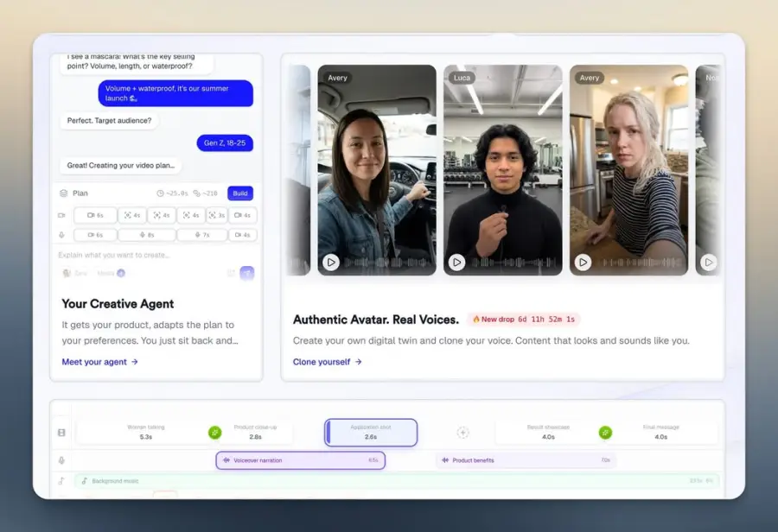Select the 'Result showcase' 4.0s timeline clip

[x=548, y=433]
